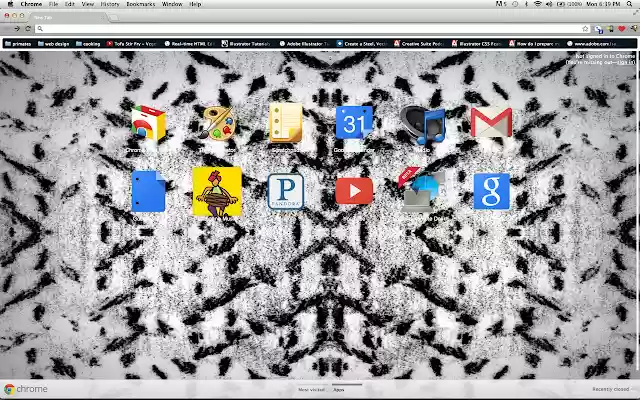Open the View menu

pyautogui.click(x=88, y=4)
